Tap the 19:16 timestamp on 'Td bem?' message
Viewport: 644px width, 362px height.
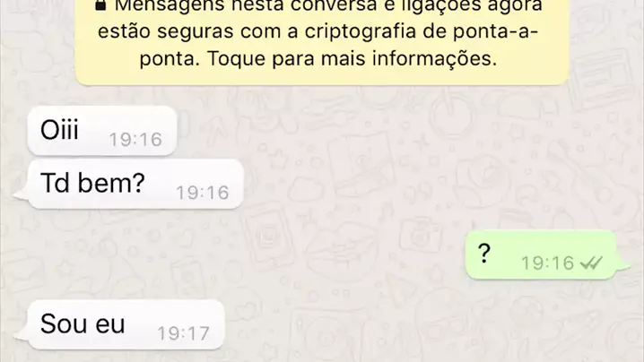pyautogui.click(x=203, y=193)
